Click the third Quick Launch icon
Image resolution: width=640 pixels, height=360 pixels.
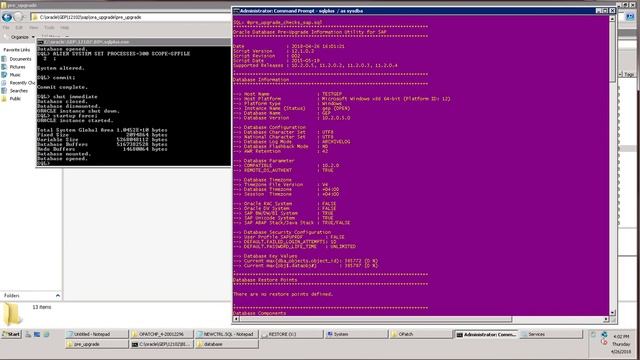46,334
